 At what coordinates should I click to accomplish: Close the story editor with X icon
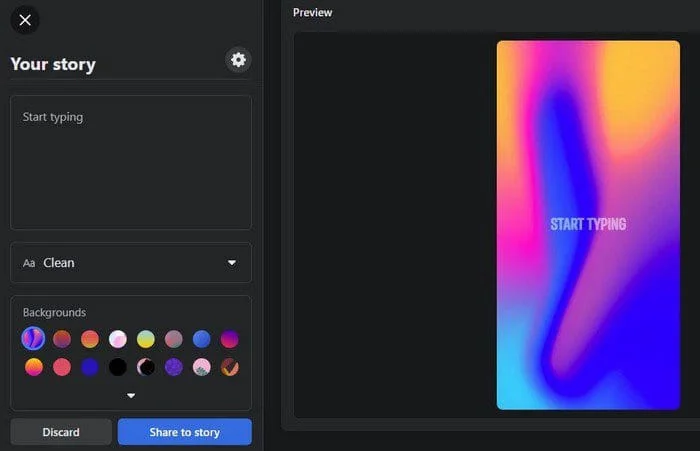click(25, 20)
